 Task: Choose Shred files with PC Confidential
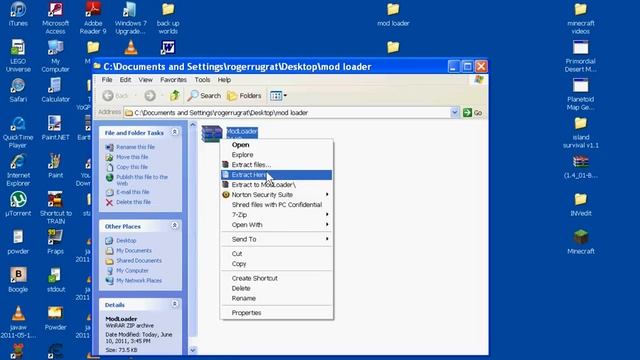tap(276, 204)
